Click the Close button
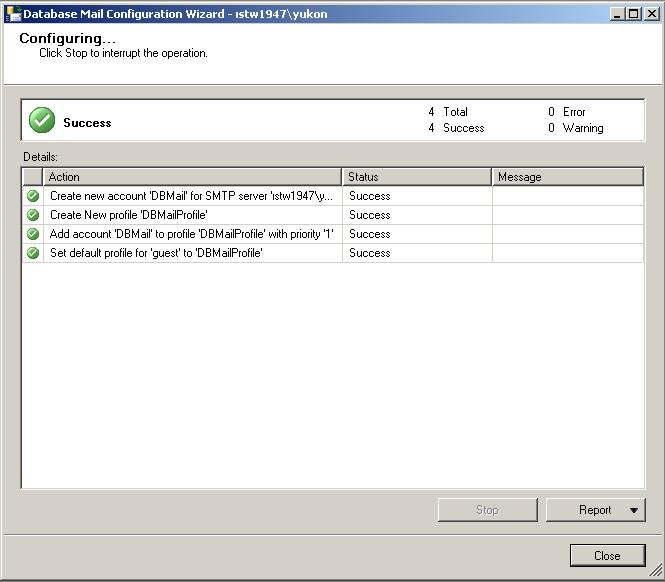Image resolution: width=665 pixels, height=582 pixels. pos(607,555)
